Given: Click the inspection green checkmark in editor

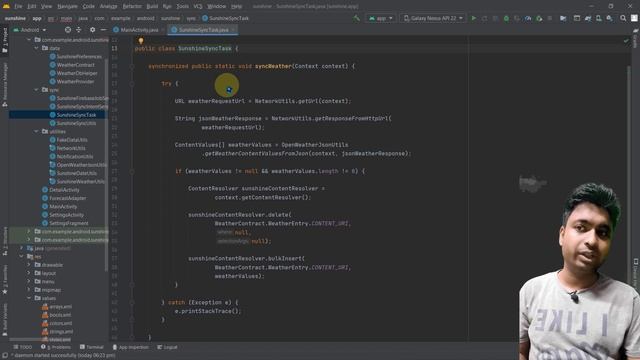Looking at the screenshot, I should (x=626, y=41).
